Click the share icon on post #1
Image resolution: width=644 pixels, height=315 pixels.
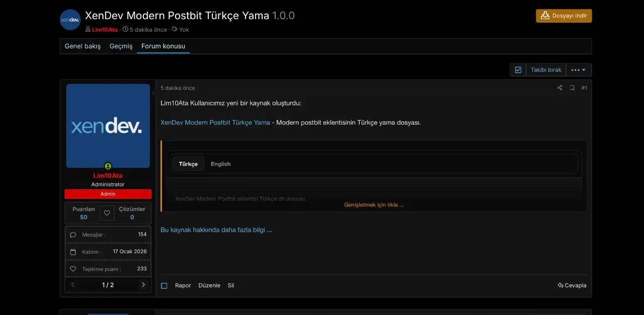tap(559, 87)
